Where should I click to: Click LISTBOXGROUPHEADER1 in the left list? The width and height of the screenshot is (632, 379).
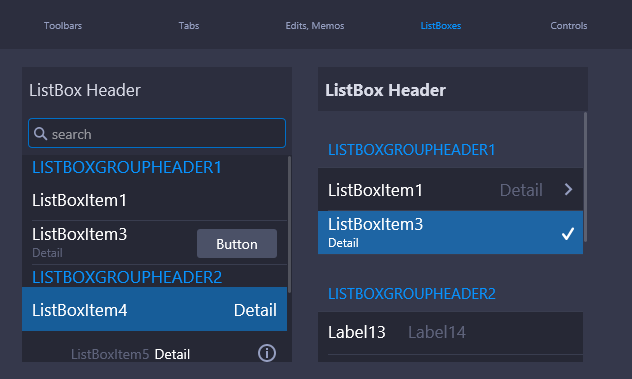[127, 167]
